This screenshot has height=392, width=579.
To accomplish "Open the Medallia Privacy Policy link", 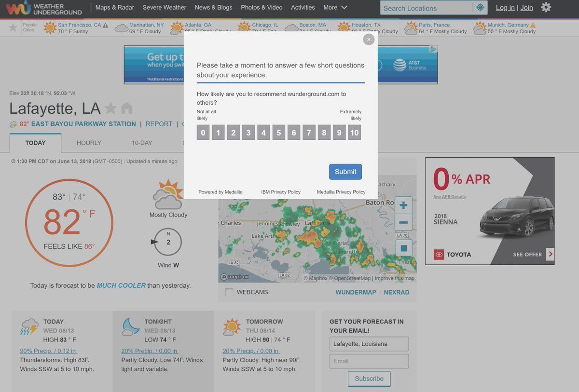I will (341, 192).
